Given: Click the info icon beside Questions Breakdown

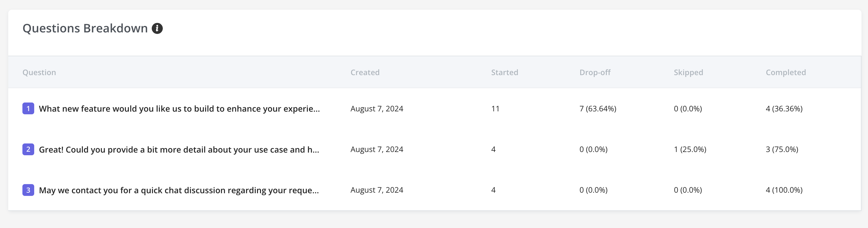Looking at the screenshot, I should (x=157, y=29).
